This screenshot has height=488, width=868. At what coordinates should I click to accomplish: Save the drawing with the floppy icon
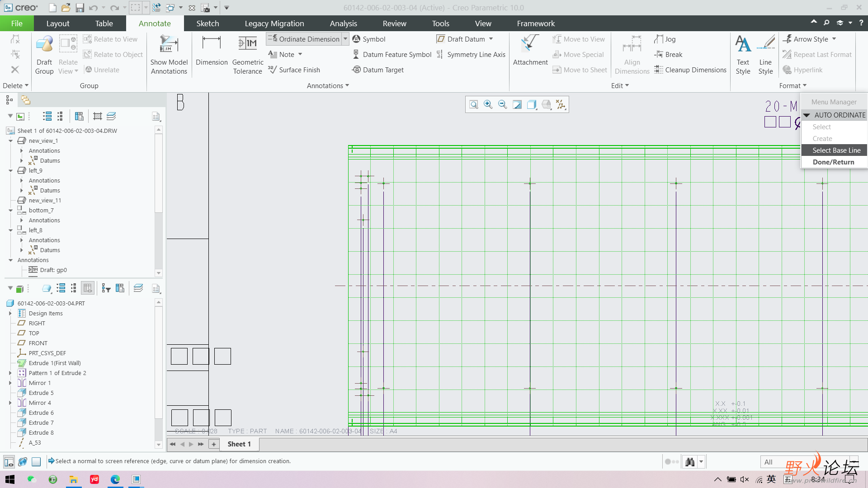(x=80, y=8)
